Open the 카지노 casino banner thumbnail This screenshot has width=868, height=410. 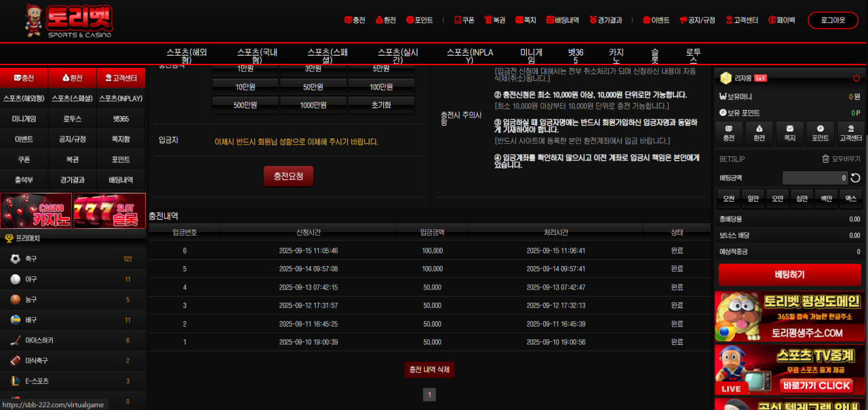pyautogui.click(x=36, y=210)
